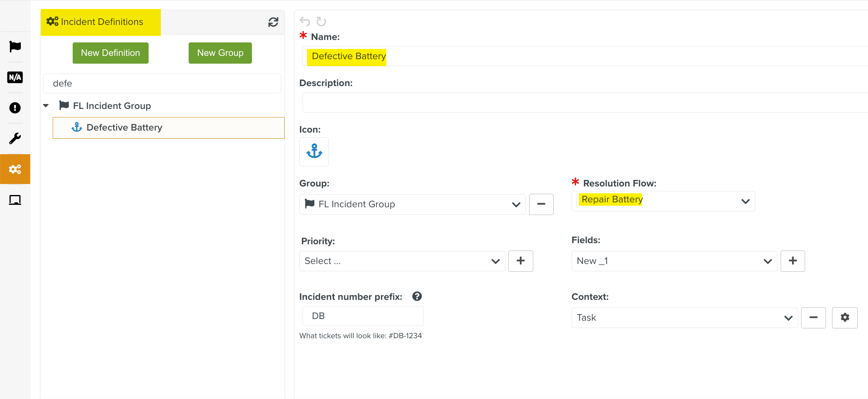Collapse the FL Incident Group tree node
This screenshot has height=399, width=868.
(x=46, y=106)
